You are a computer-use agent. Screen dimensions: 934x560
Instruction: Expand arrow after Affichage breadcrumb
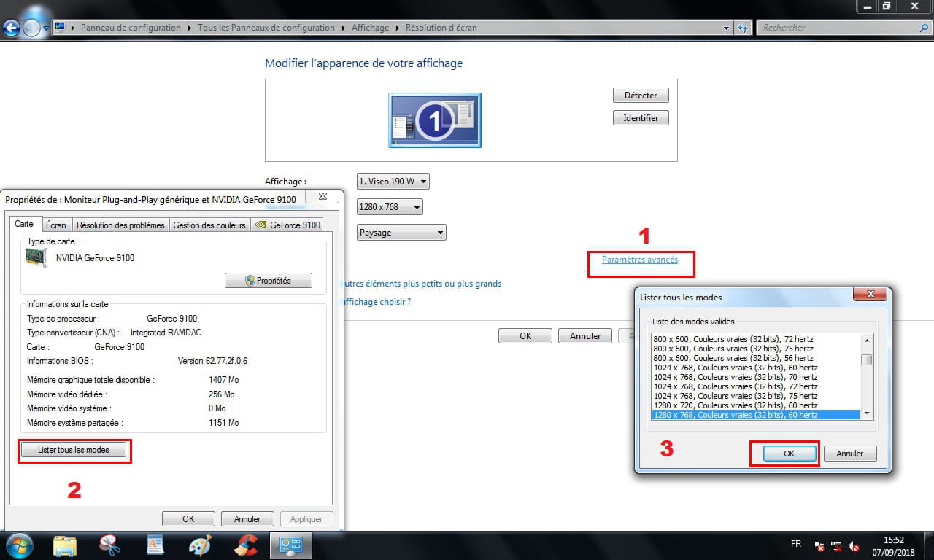click(x=398, y=28)
